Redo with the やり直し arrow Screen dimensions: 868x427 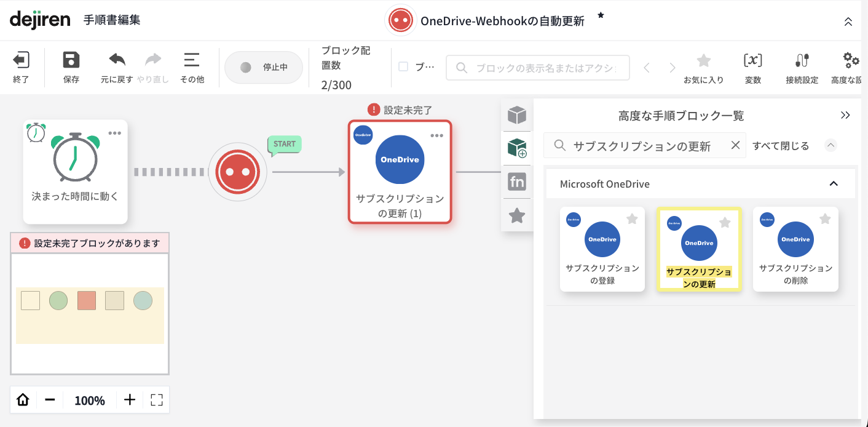coord(153,60)
